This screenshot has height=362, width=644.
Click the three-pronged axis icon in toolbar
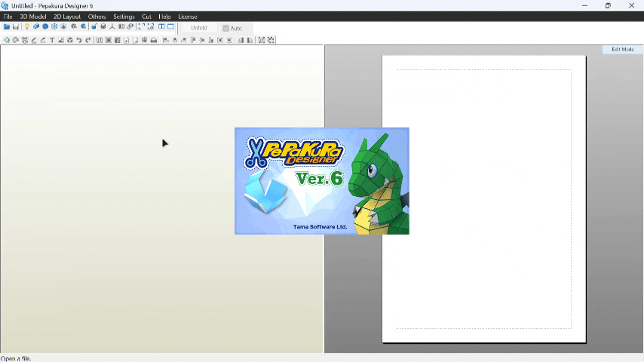[x=112, y=26]
